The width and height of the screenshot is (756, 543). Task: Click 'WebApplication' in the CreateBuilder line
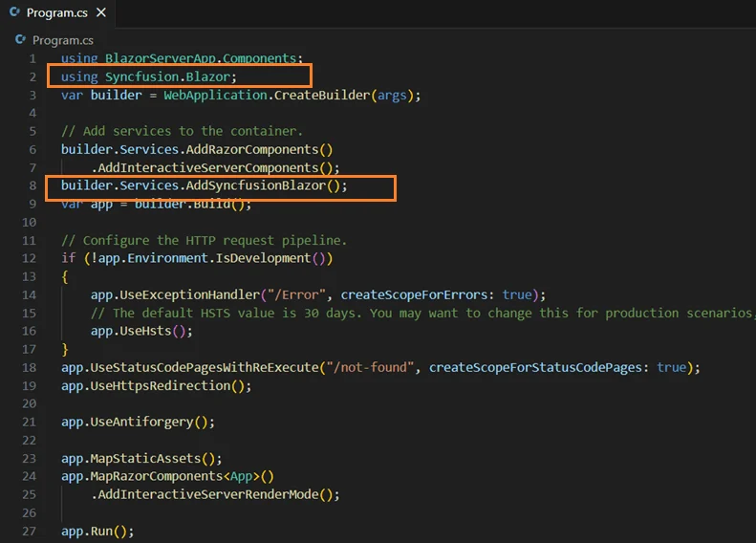pos(215,96)
